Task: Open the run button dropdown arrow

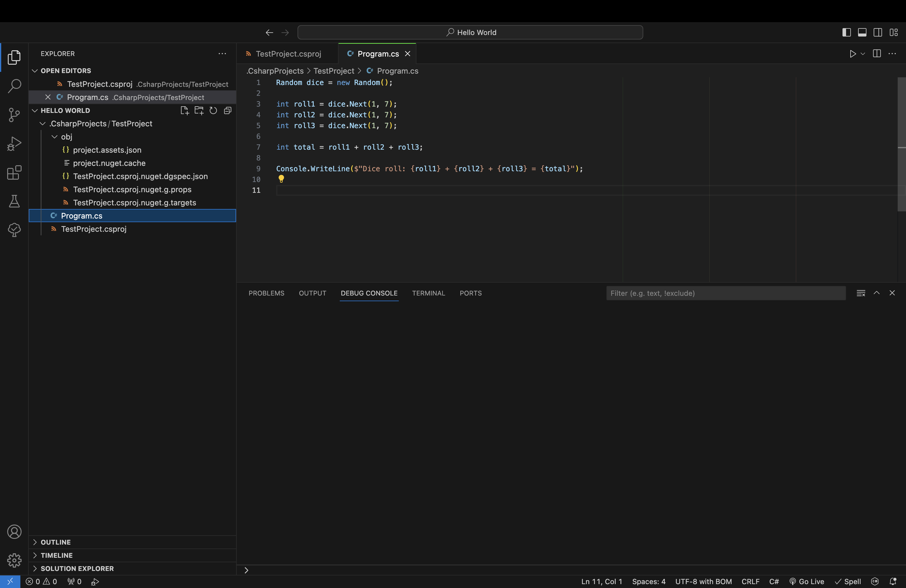Action: click(x=863, y=54)
